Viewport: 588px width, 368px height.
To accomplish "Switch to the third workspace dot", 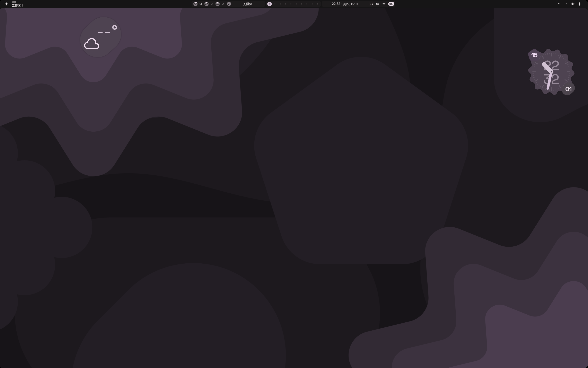I will click(280, 4).
